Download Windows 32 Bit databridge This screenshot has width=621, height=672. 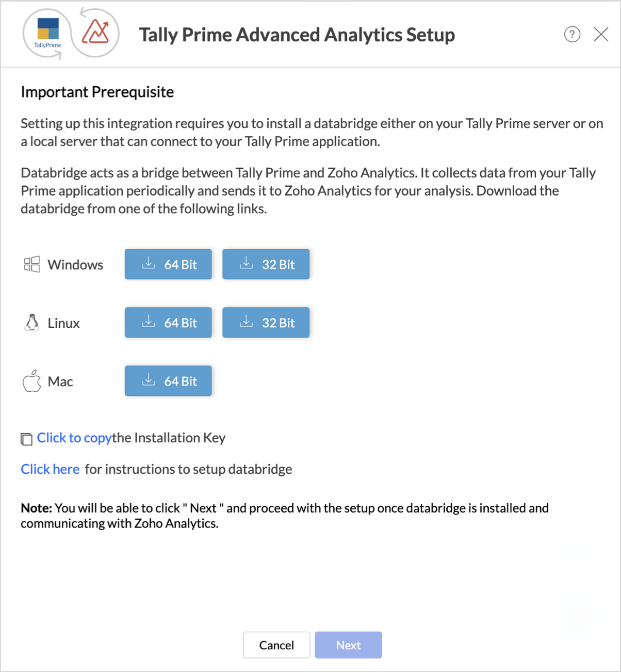[266, 264]
